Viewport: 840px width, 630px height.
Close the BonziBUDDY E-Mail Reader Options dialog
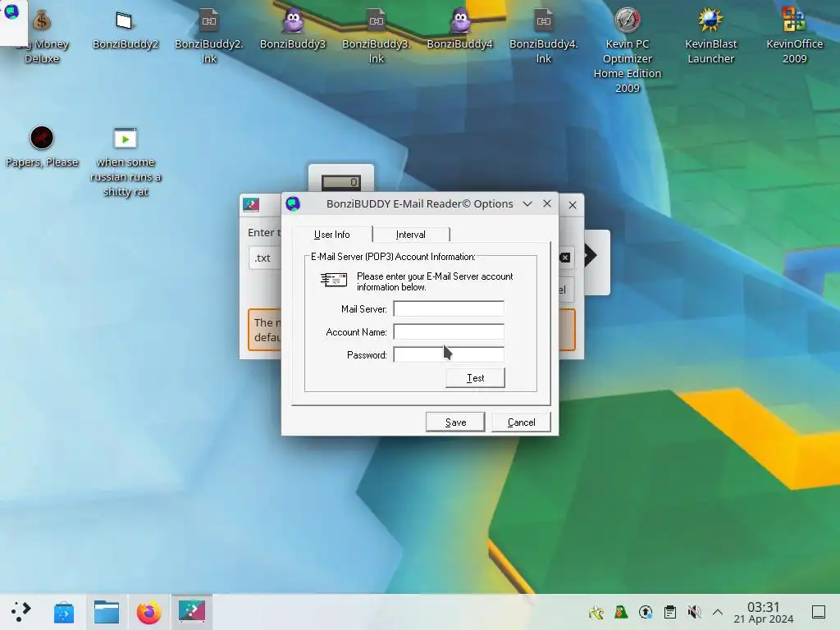click(x=547, y=203)
